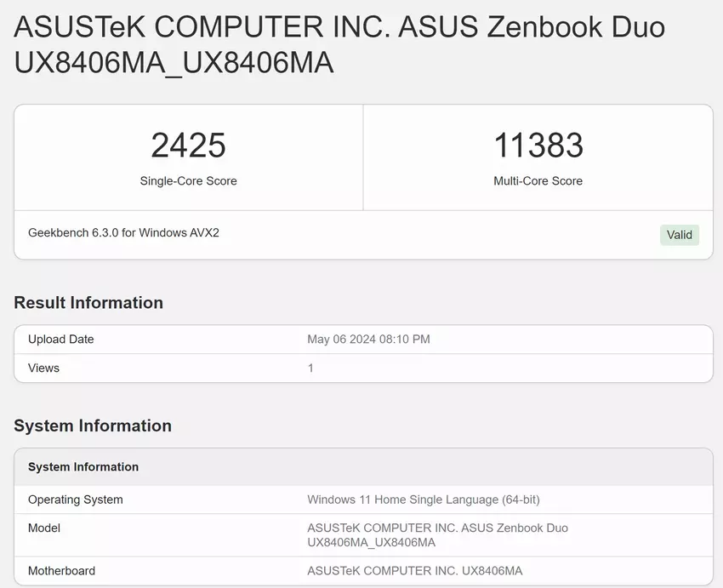The width and height of the screenshot is (723, 588).
Task: Click the May 06 2024 upload date value
Action: pos(368,340)
